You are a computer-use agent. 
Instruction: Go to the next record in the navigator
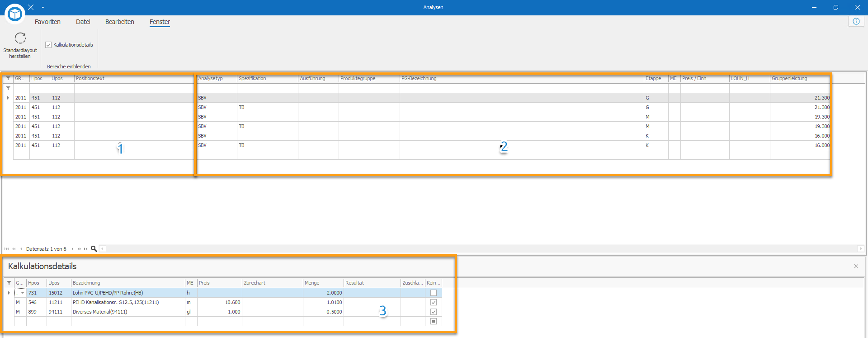[72, 249]
